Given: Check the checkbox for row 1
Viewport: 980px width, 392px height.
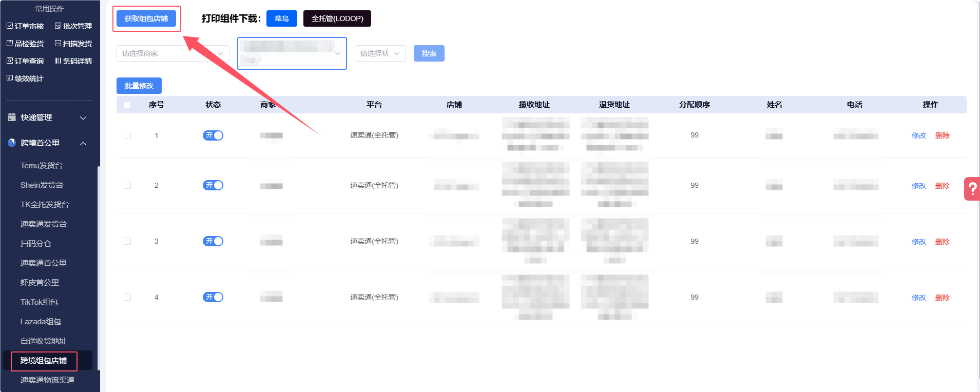Looking at the screenshot, I should [x=127, y=135].
